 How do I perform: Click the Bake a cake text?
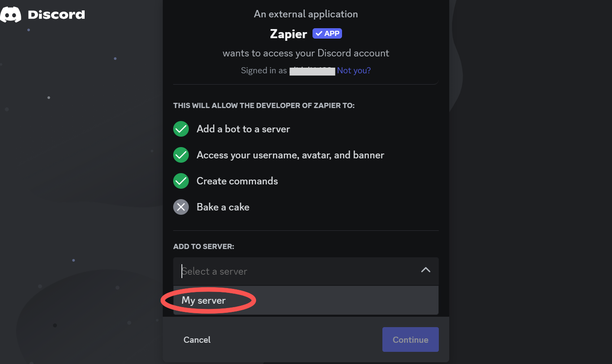click(223, 207)
